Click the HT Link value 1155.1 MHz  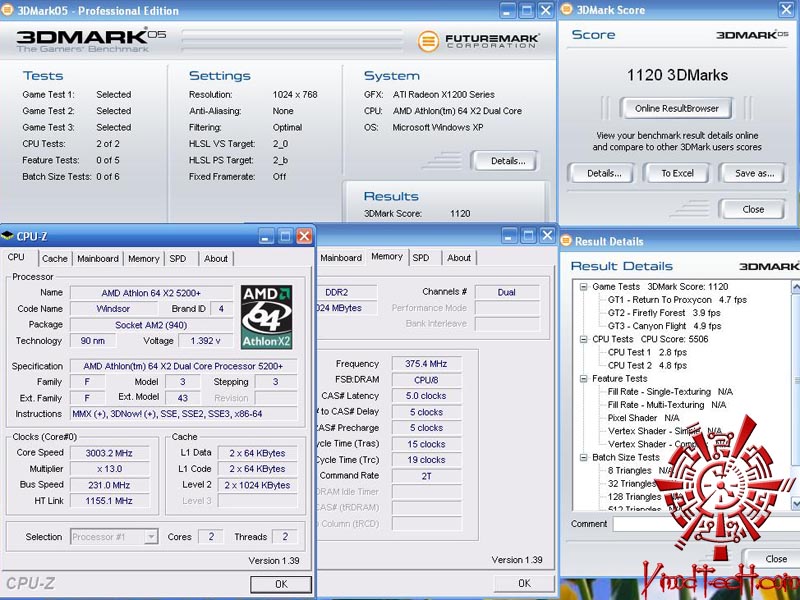[x=109, y=501]
